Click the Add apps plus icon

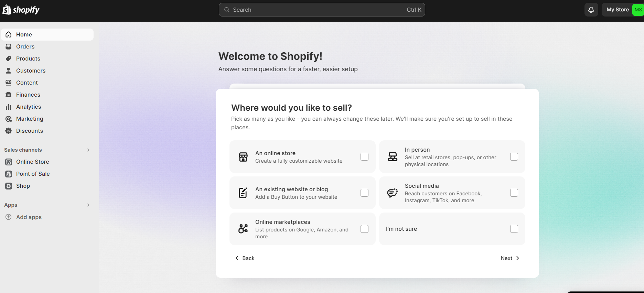click(x=9, y=217)
